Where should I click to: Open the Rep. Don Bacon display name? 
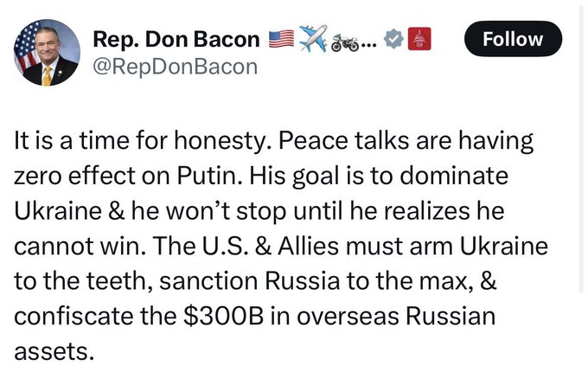tap(176, 40)
